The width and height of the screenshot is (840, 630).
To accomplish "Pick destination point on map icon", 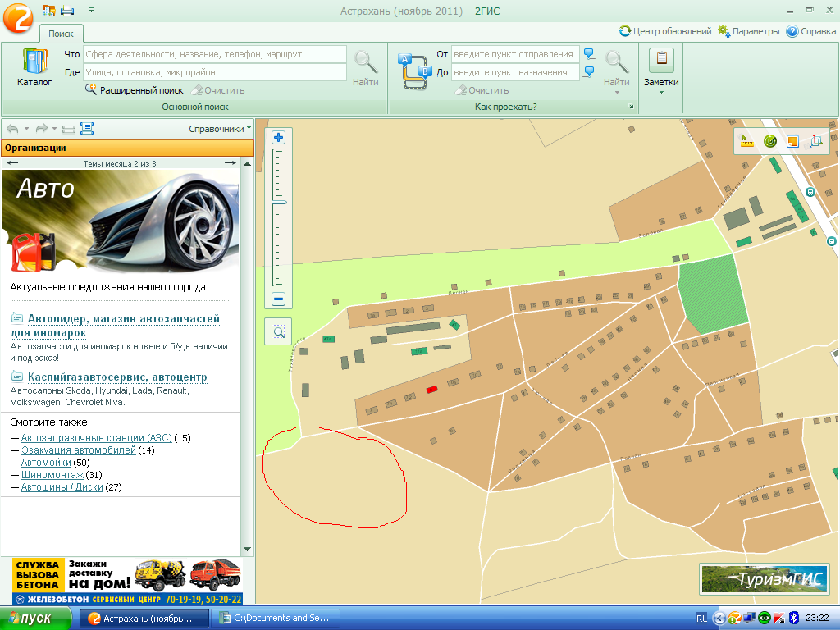I will (589, 72).
